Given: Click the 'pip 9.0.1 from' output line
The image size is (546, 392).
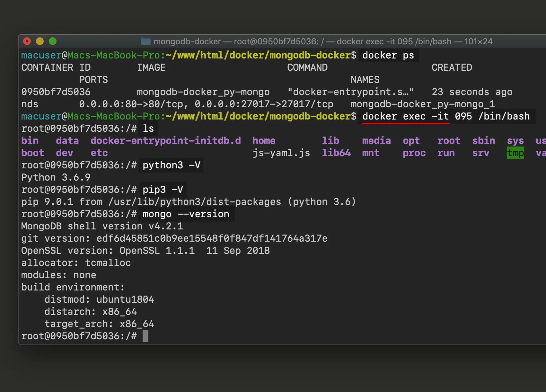Looking at the screenshot, I should tap(189, 202).
